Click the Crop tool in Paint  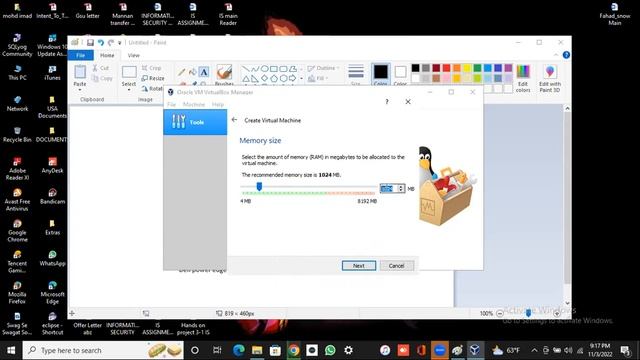pyautogui.click(x=151, y=68)
